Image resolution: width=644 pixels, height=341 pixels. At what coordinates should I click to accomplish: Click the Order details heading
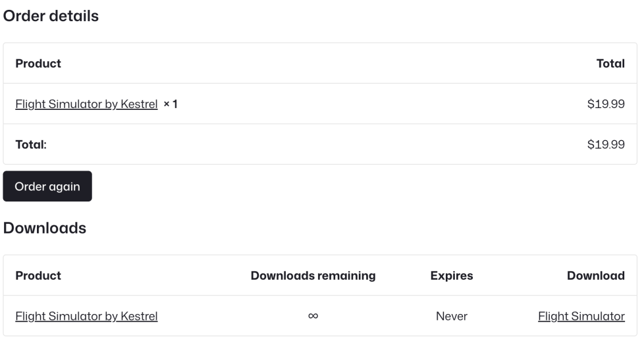coord(51,16)
